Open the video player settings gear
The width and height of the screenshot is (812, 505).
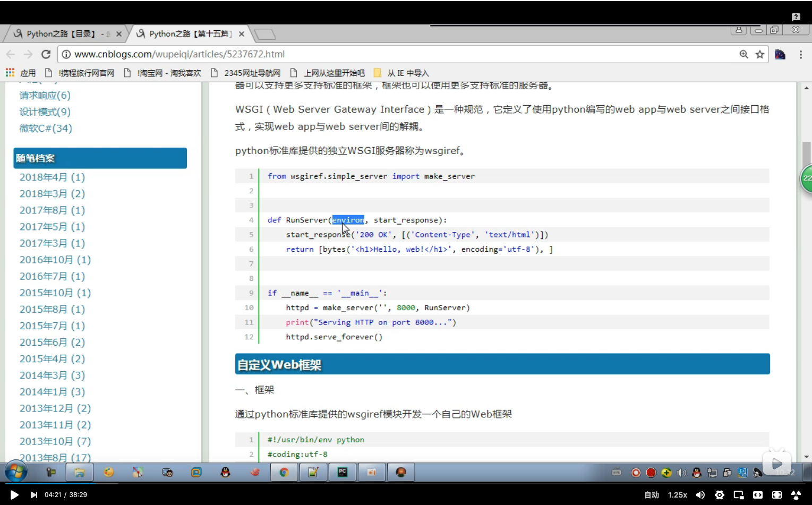(x=720, y=495)
